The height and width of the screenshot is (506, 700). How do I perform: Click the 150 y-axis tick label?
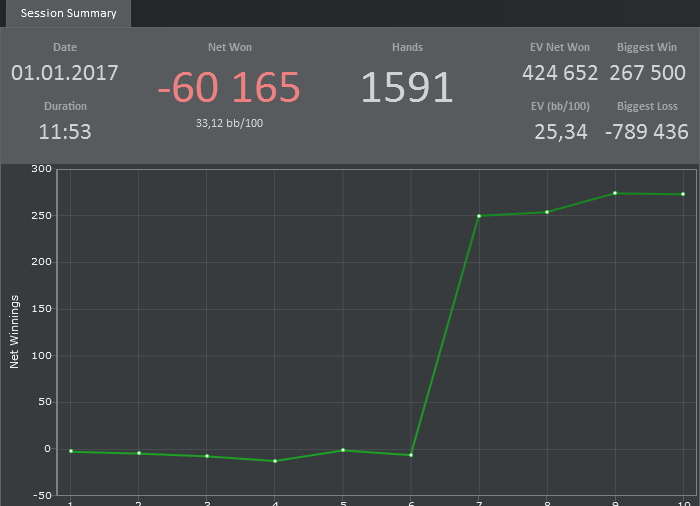(x=42, y=309)
